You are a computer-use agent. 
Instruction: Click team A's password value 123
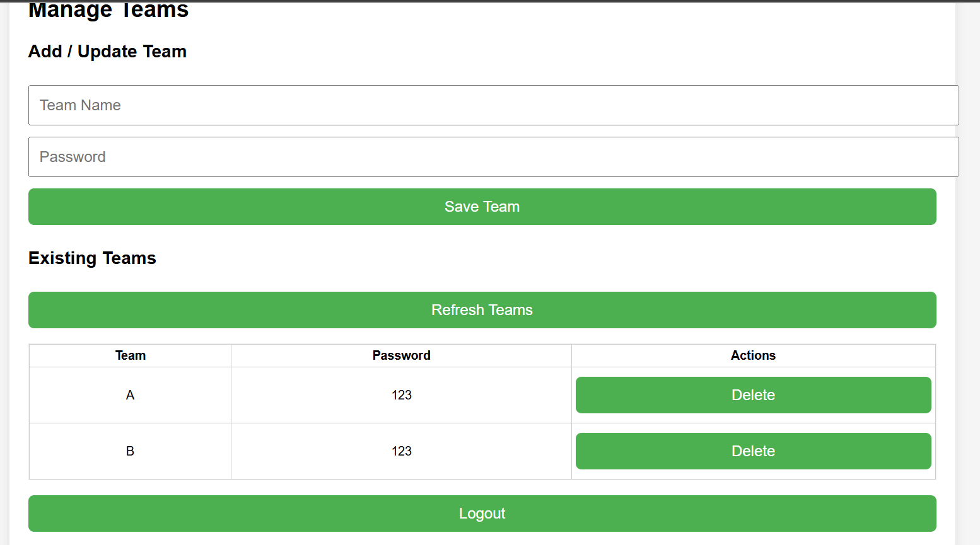point(401,395)
